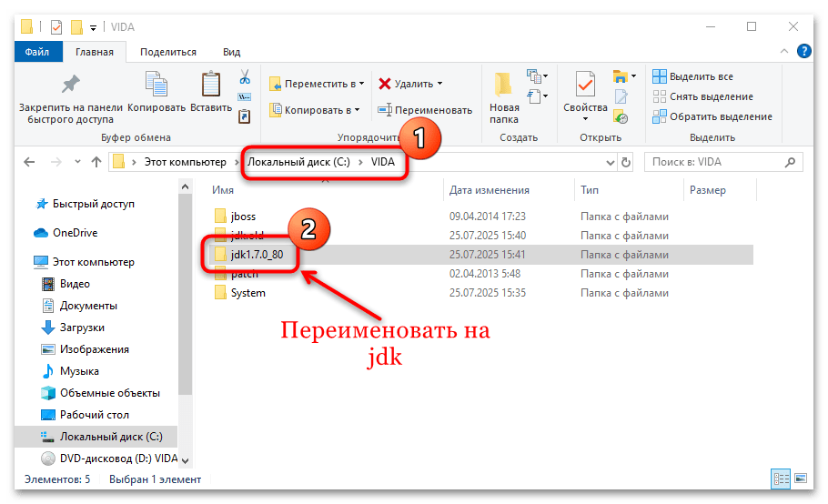Click the History icon in the Open group

pos(621,116)
